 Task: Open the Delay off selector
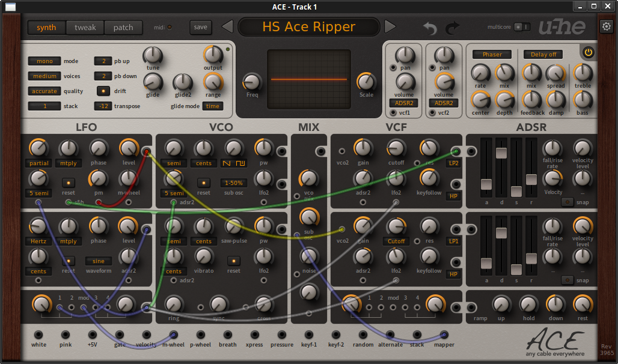543,55
